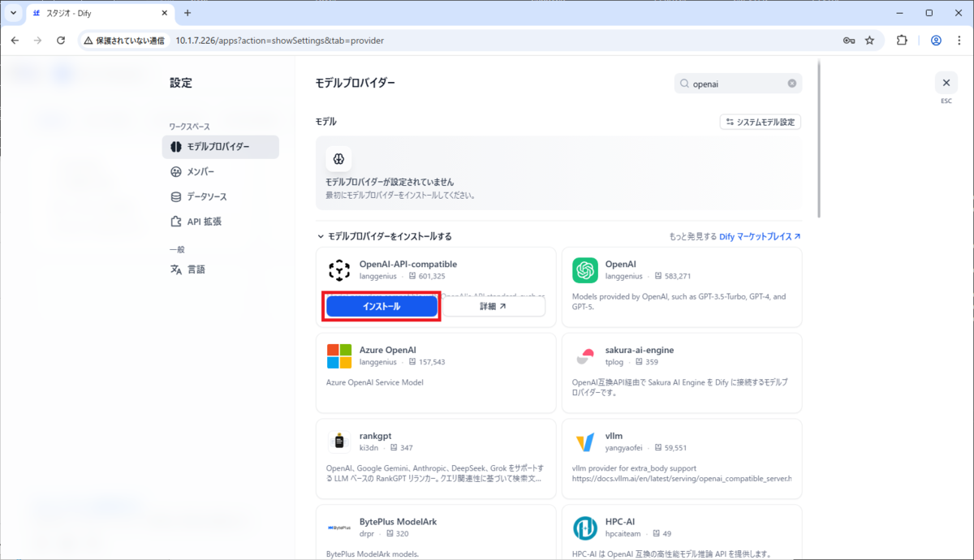Screen dimensions: 974x560
Task: Click the search magnifier icon
Action: (685, 84)
